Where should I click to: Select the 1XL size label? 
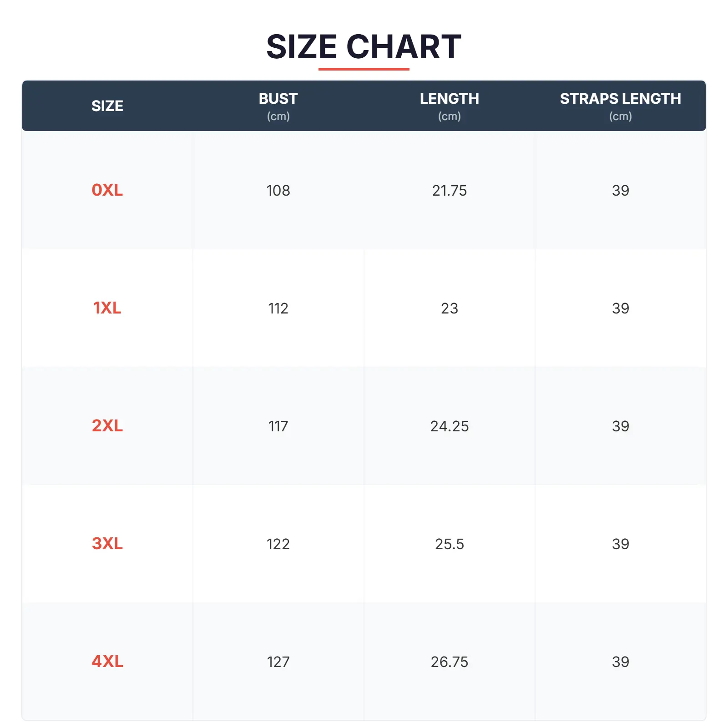[107, 308]
